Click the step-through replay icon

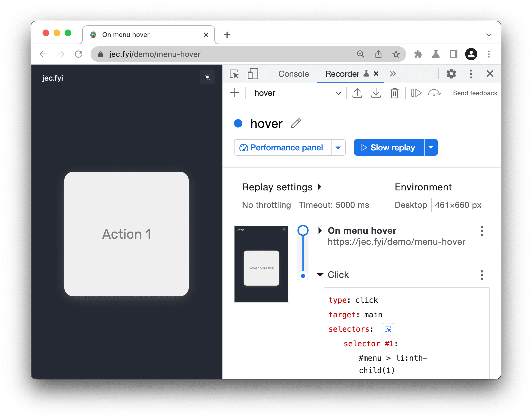pos(415,93)
